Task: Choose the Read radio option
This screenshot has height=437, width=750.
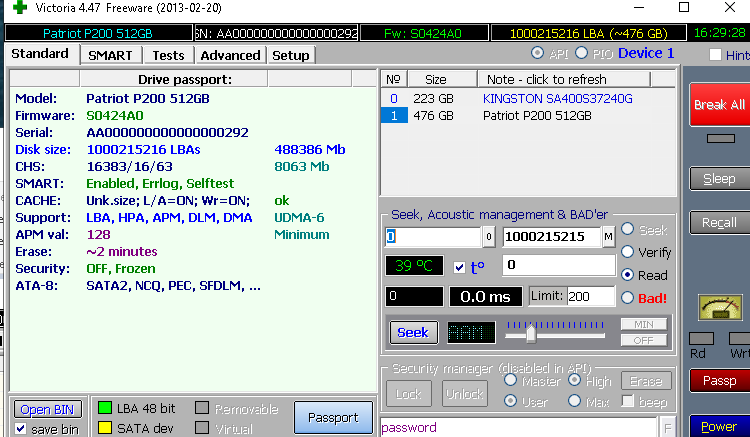Action: [628, 274]
